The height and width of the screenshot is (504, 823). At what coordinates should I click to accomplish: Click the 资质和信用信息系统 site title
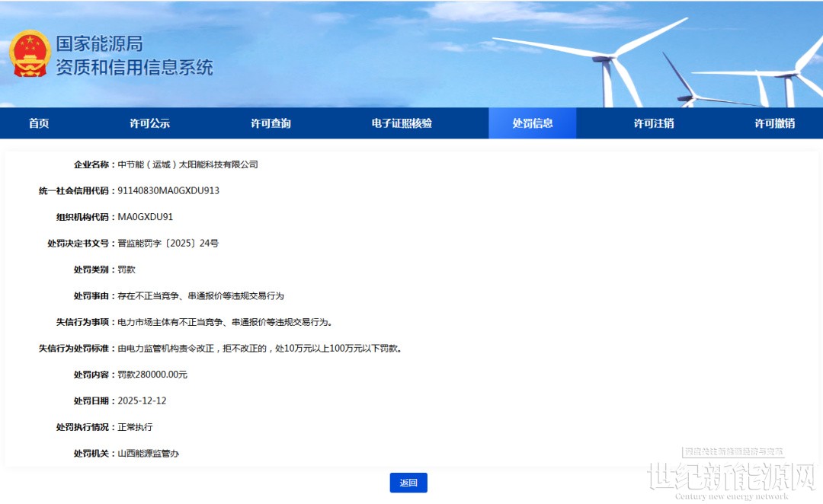pyautogui.click(x=134, y=67)
